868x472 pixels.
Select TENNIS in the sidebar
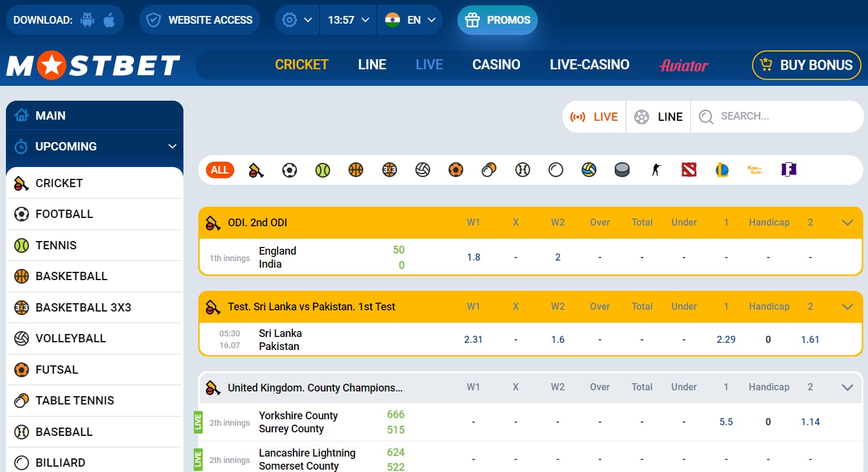[95, 245]
